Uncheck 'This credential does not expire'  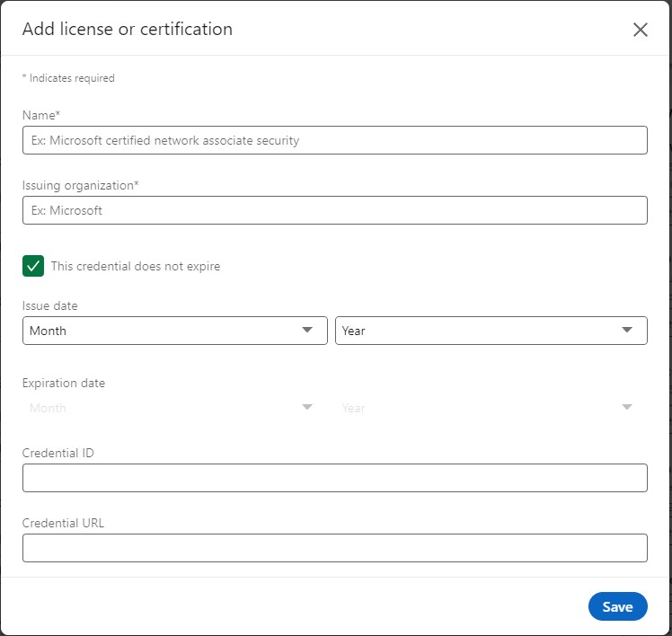click(33, 266)
